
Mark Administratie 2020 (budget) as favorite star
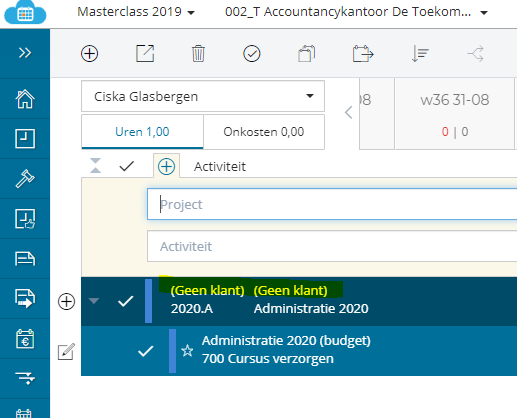[187, 351]
